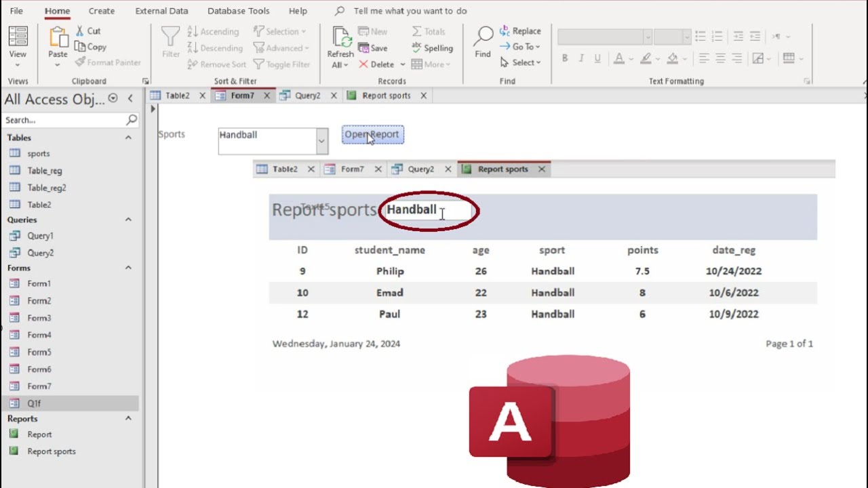Viewport: 868px width, 488px height.
Task: Click the navigation pane Search box
Action: point(71,120)
